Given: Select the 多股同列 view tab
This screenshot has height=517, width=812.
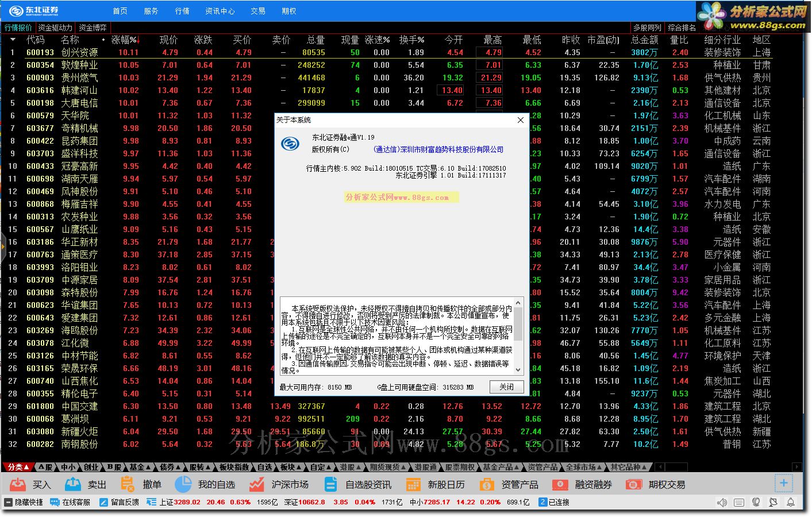Looking at the screenshot, I should pyautogui.click(x=648, y=28).
